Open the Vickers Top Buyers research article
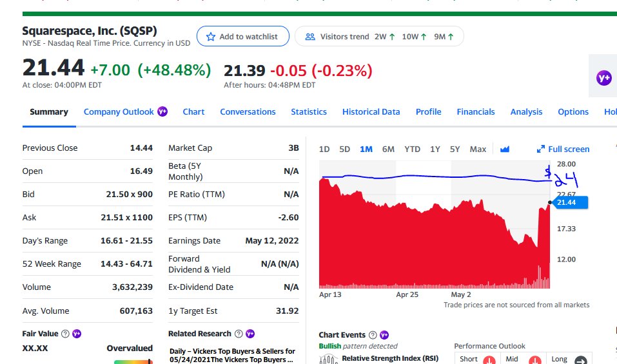Screen dimensions: 617x364 (232, 356)
